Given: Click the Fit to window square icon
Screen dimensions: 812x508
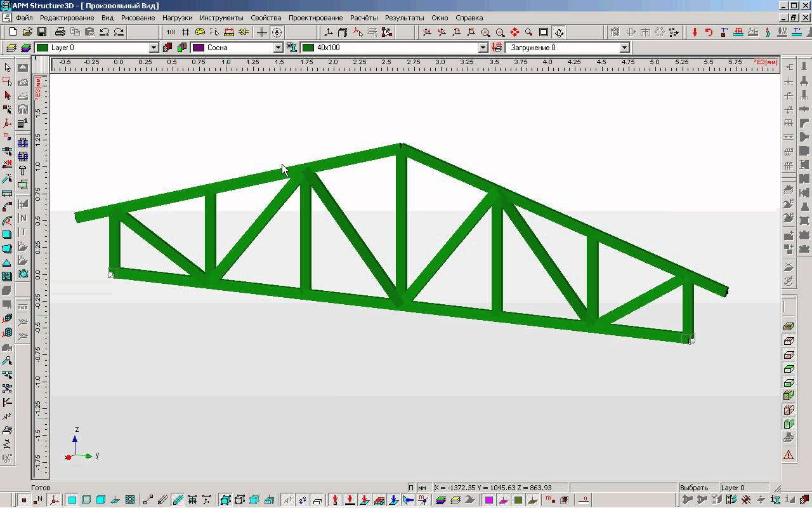Looking at the screenshot, I should (x=544, y=32).
